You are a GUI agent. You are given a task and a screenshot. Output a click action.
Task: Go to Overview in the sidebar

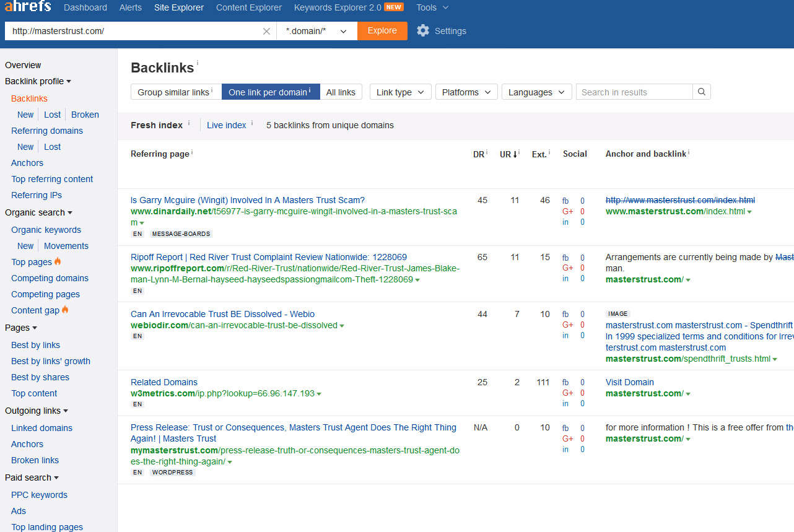pos(23,65)
